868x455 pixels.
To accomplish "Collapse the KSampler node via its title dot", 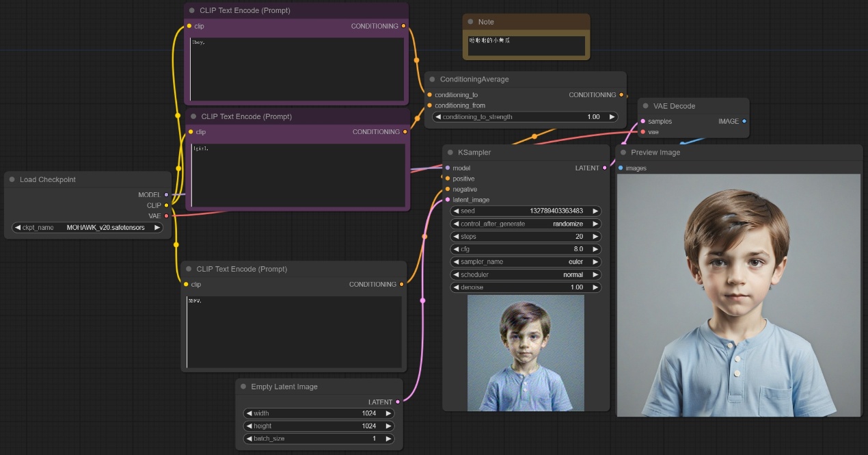I will tap(449, 153).
